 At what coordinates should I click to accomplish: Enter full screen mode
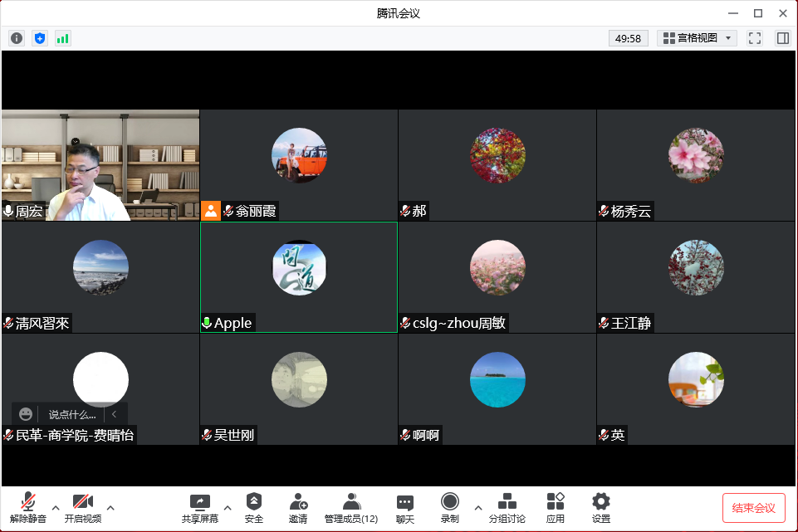[x=755, y=38]
